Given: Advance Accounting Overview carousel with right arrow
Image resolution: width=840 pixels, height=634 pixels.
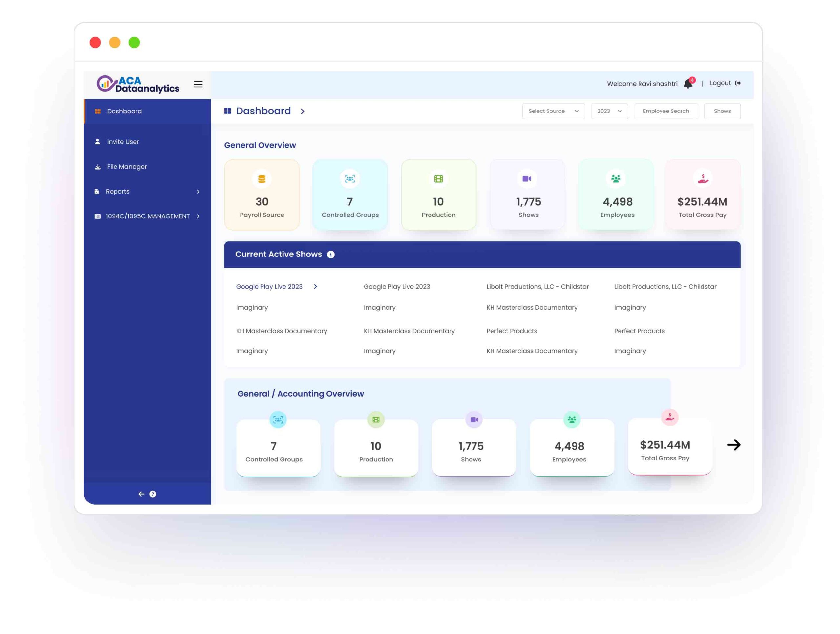Looking at the screenshot, I should 734,444.
